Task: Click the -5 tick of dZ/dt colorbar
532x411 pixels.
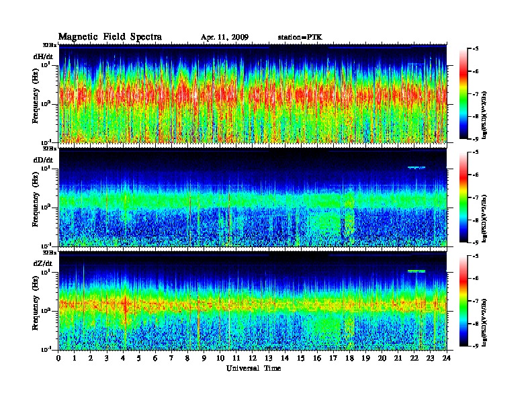Action: [x=476, y=256]
